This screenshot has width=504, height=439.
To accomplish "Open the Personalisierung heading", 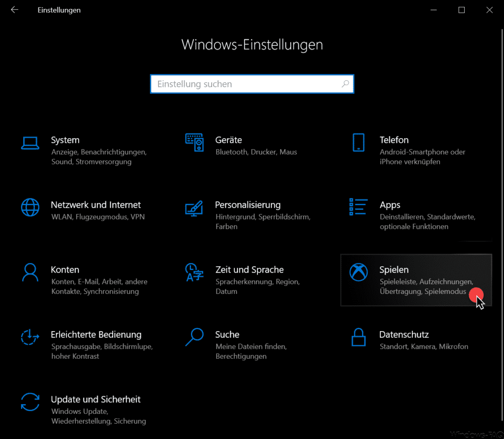I will [248, 205].
